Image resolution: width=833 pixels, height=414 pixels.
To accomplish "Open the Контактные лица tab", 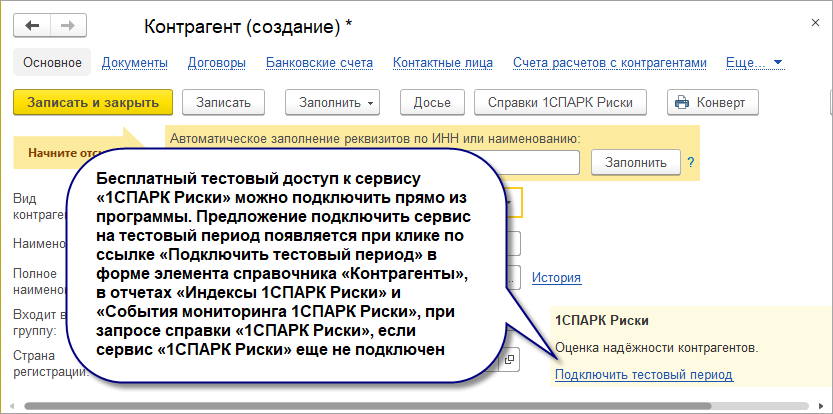I will (x=443, y=63).
